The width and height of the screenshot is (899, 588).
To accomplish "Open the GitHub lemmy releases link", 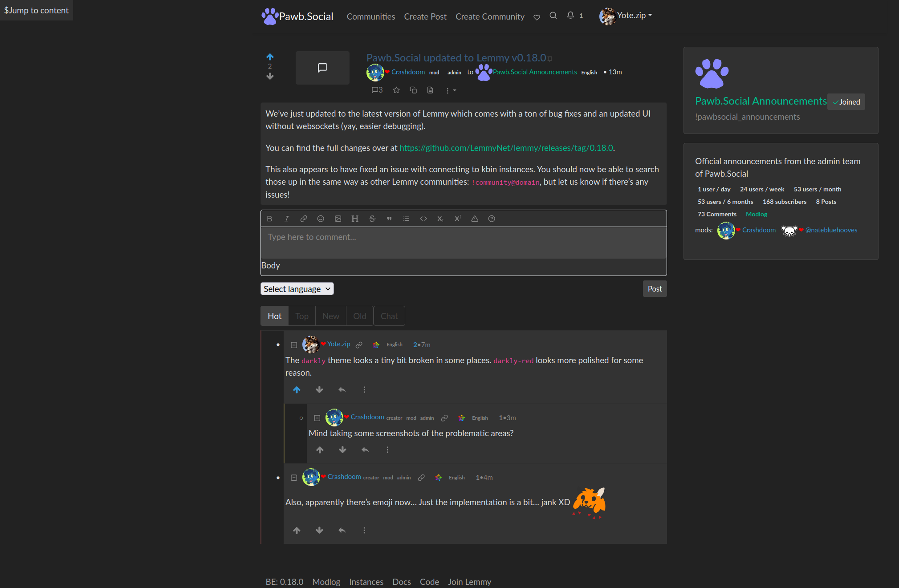I will click(x=506, y=148).
